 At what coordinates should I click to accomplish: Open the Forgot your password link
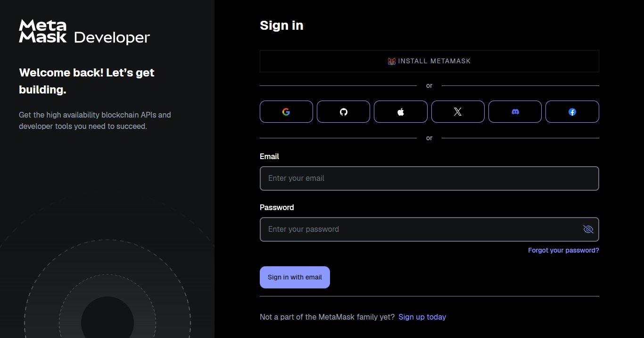coord(563,250)
